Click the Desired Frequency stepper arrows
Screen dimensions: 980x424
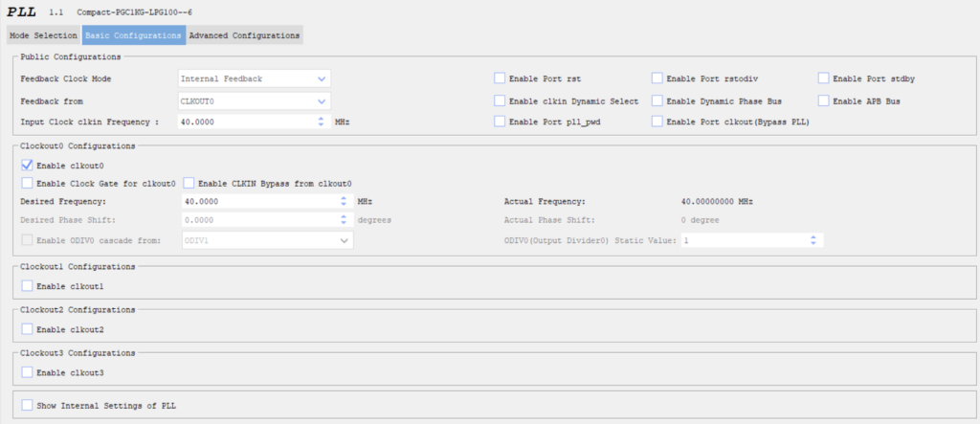344,202
